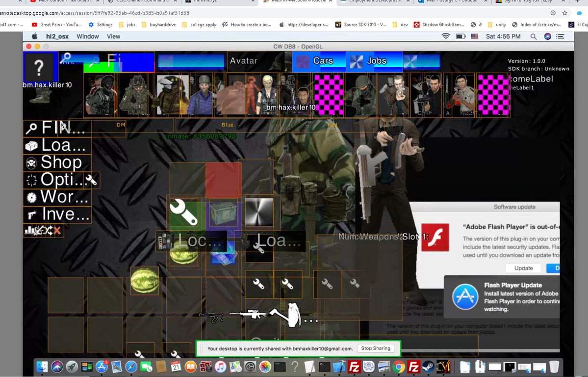Open the Wor... menu entry
Viewport: 588px width, 377px height.
point(57,197)
